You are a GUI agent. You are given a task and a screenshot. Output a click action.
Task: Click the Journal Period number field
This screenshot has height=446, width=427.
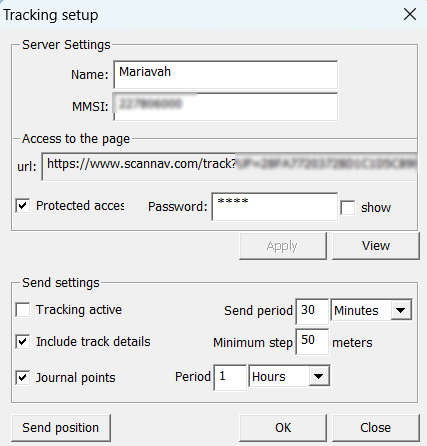click(x=230, y=377)
